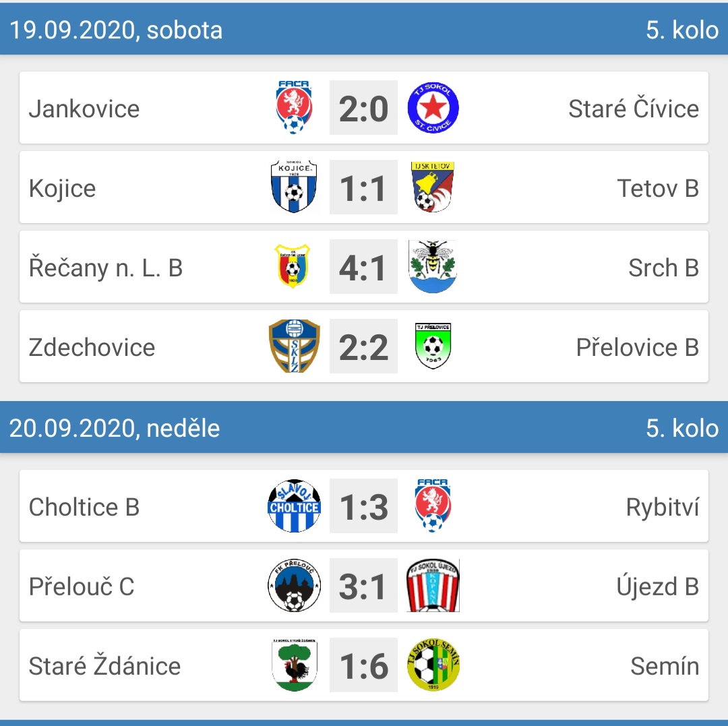Click the Zdechovice SKLZ shield logo

point(294,346)
